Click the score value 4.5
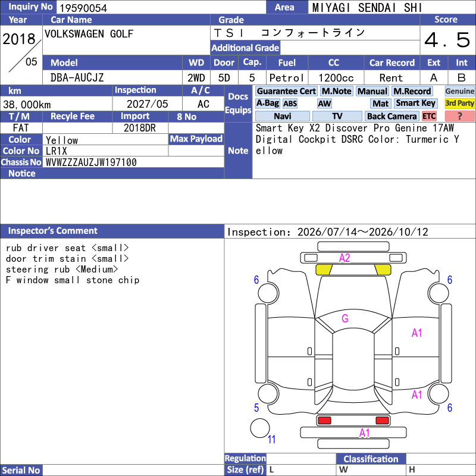Image resolution: width=476 pixels, height=476 pixels. 447,40
